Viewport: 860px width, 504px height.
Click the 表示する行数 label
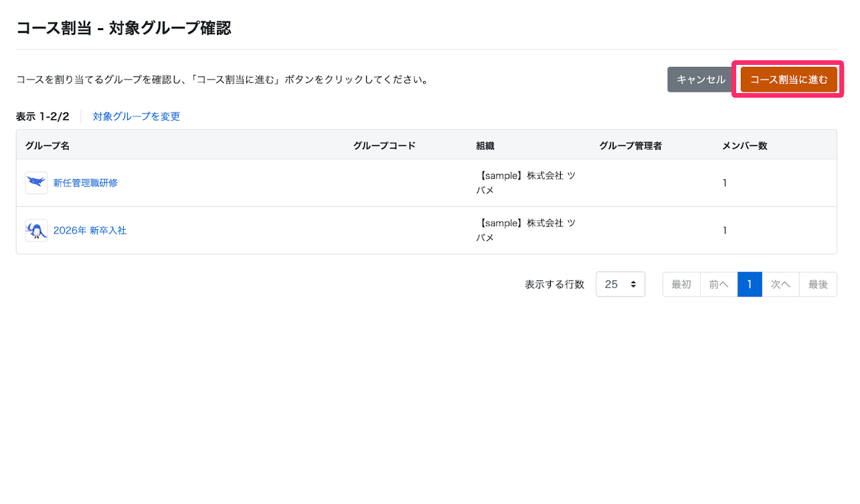555,284
